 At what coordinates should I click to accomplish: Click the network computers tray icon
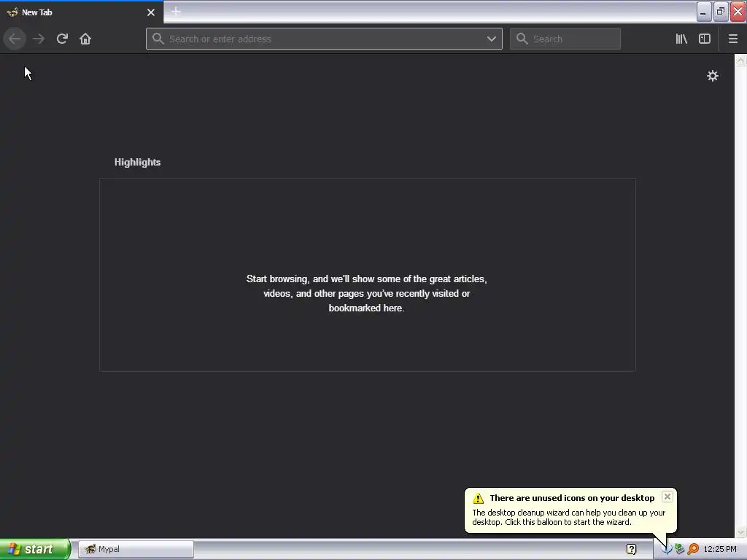679,549
